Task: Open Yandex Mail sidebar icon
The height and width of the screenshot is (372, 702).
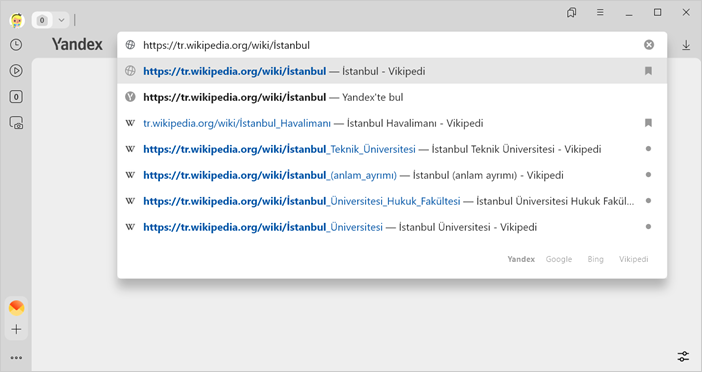Action: pos(17,308)
